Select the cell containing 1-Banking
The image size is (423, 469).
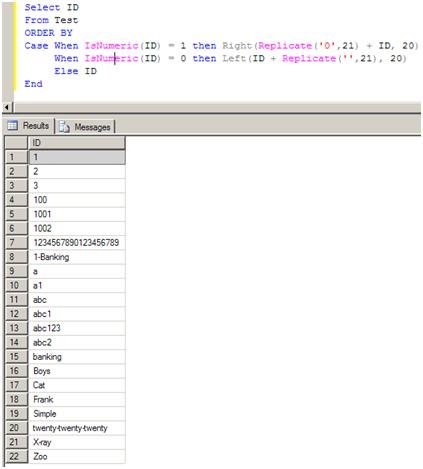(77, 257)
